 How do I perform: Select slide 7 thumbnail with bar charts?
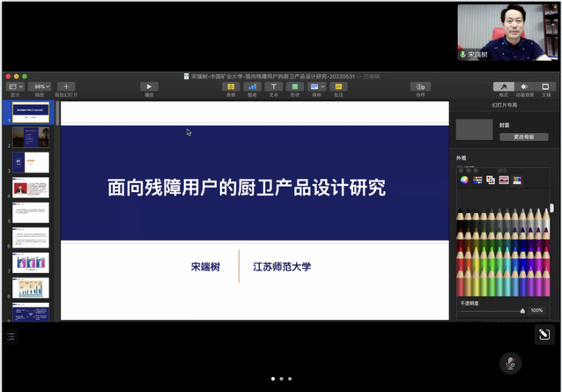tap(31, 263)
